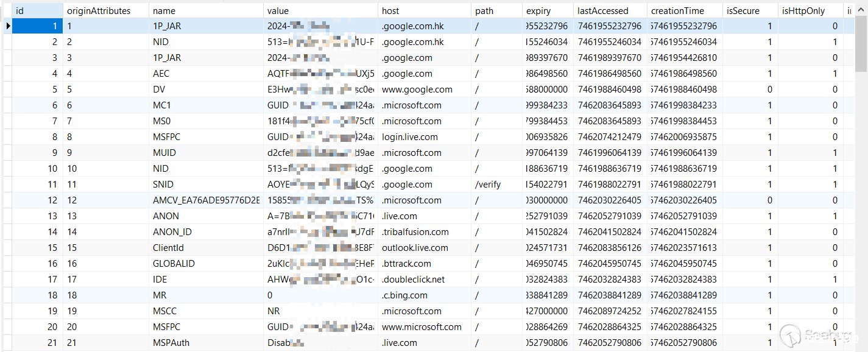Viewport: 868px width, 352px height.
Task: Select the current-row indicator arrow on row 1
Action: pyautogui.click(x=7, y=26)
